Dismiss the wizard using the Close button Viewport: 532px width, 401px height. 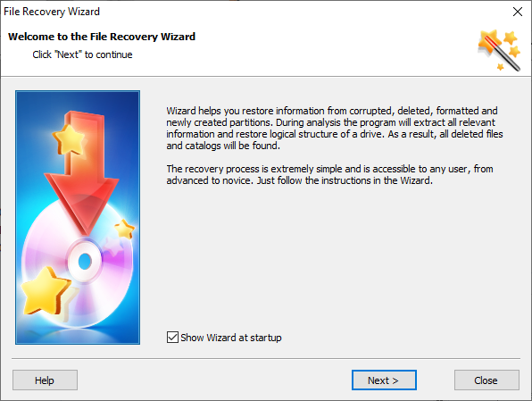(x=486, y=380)
